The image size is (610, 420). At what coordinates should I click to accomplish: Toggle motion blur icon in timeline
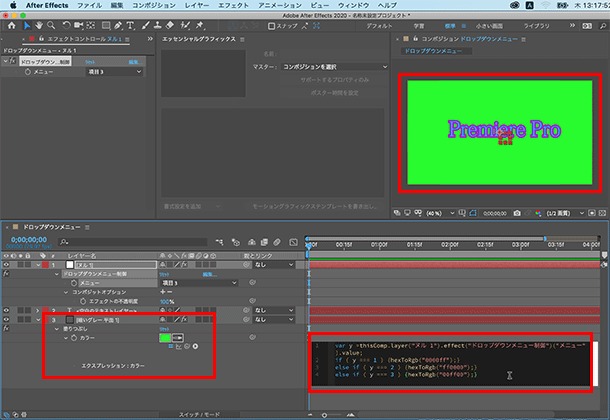tap(277, 242)
